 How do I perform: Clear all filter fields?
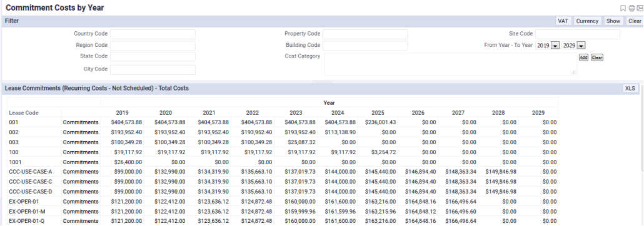pyautogui.click(x=635, y=21)
